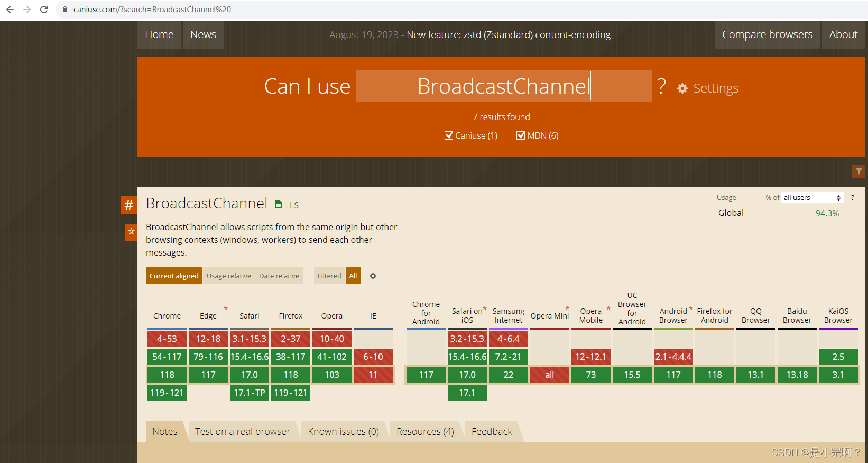This screenshot has height=463, width=868.
Task: Click Opera Mobile 12-12.1 cell
Action: coord(591,357)
